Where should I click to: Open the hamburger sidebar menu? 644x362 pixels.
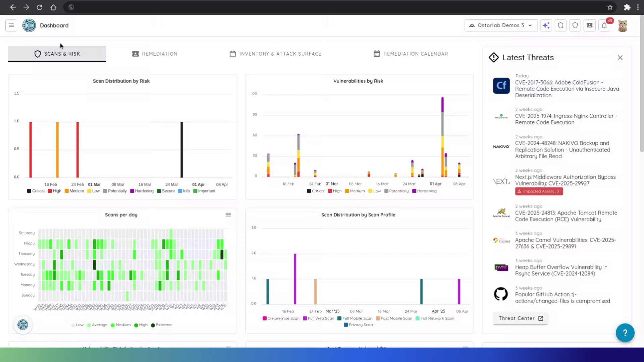coord(11,25)
